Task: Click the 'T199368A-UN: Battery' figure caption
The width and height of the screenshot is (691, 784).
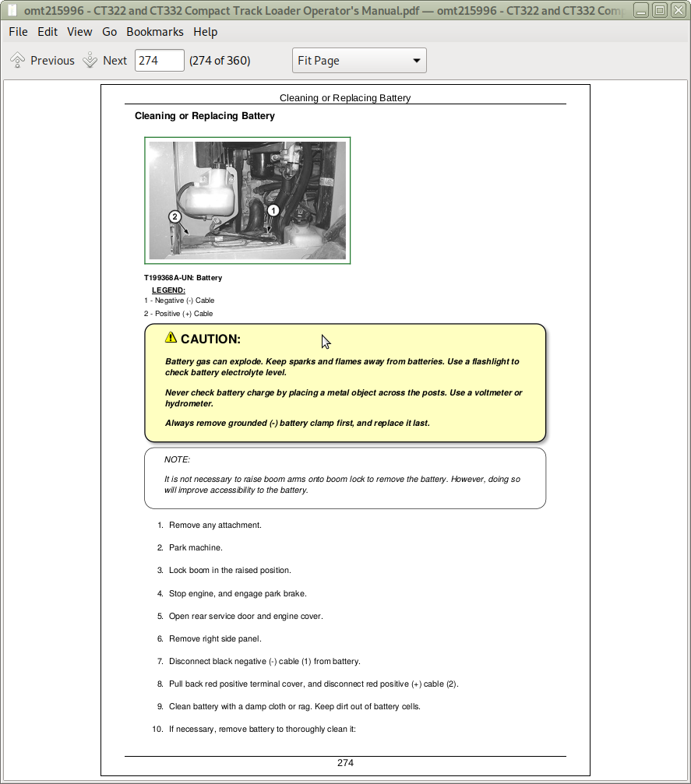Action: coord(183,278)
